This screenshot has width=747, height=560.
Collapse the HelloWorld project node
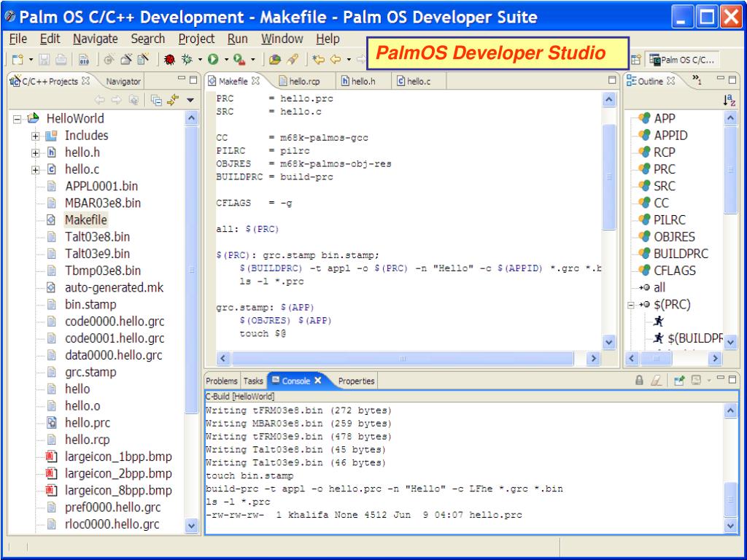(18, 119)
